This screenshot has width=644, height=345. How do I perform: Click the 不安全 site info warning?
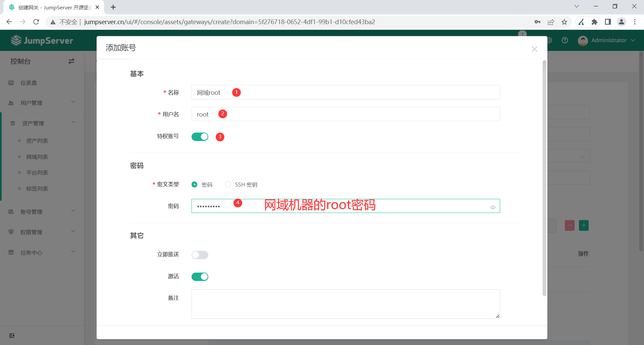(64, 22)
